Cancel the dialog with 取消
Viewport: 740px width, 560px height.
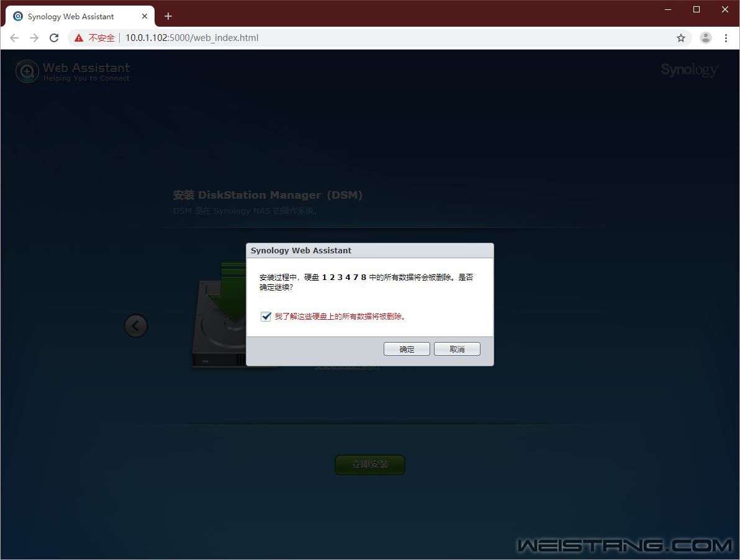click(457, 349)
